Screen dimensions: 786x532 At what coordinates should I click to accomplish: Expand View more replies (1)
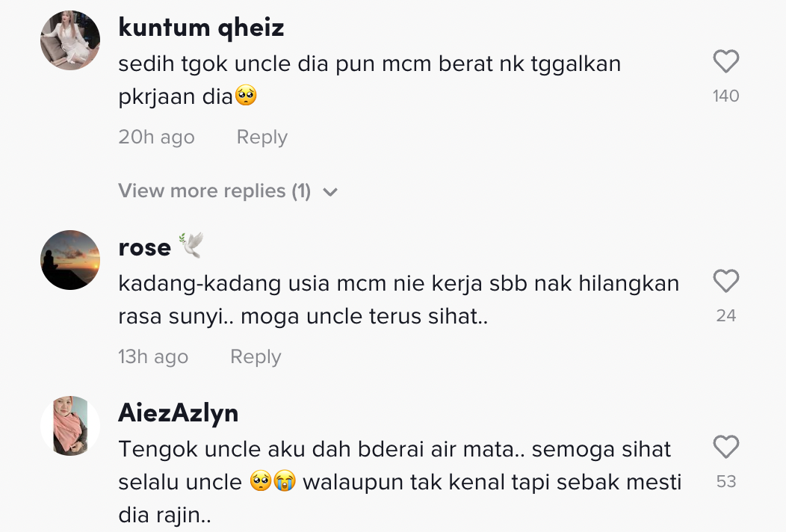[214, 191]
